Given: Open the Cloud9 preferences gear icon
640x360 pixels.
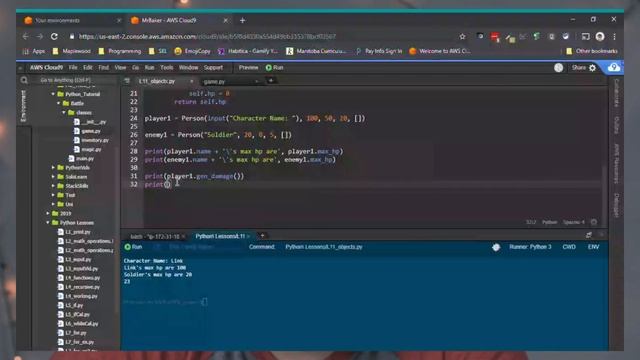Looking at the screenshot, I should [x=593, y=68].
